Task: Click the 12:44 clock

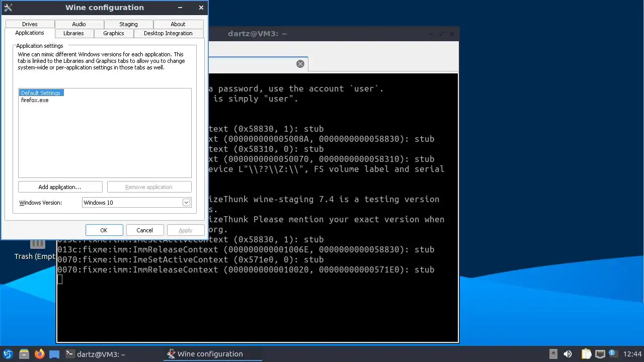Action: click(x=632, y=354)
